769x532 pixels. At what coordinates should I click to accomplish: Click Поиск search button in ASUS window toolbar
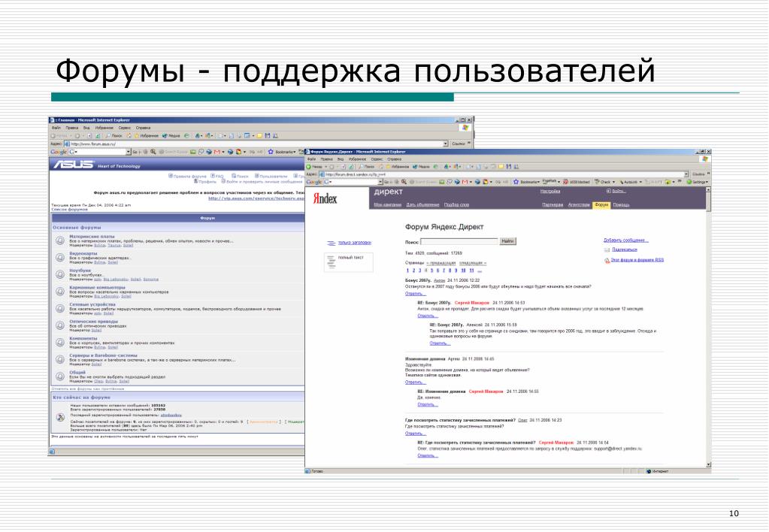[114, 135]
